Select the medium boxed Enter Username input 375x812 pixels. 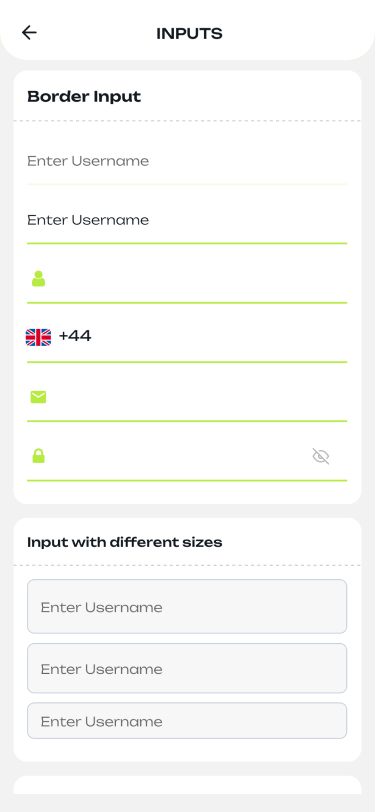pos(187,668)
